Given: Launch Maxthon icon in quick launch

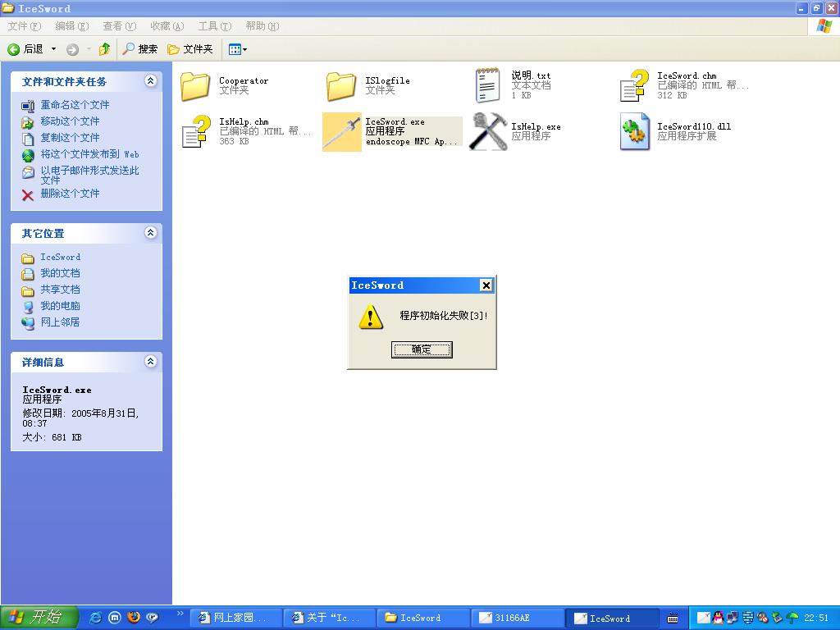Looking at the screenshot, I should [115, 618].
